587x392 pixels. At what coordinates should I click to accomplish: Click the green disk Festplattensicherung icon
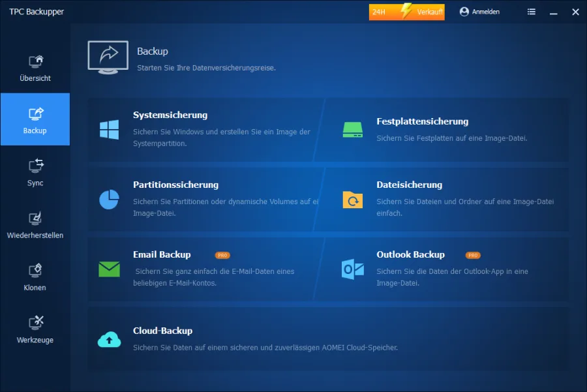(353, 130)
